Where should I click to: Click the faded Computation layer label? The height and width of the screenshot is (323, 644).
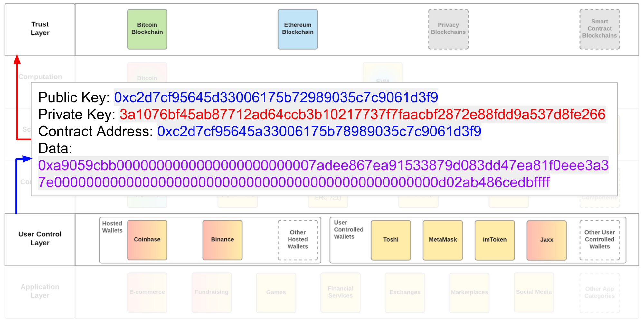point(40,77)
